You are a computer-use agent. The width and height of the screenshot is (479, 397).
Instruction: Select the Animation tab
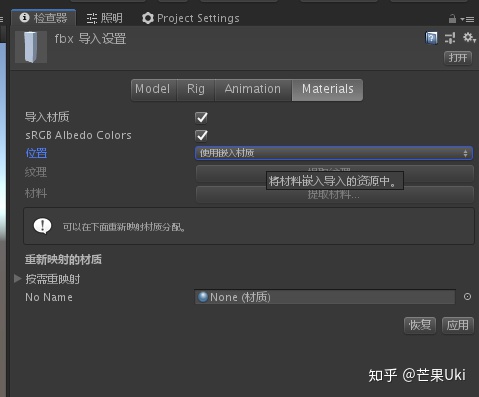253,89
